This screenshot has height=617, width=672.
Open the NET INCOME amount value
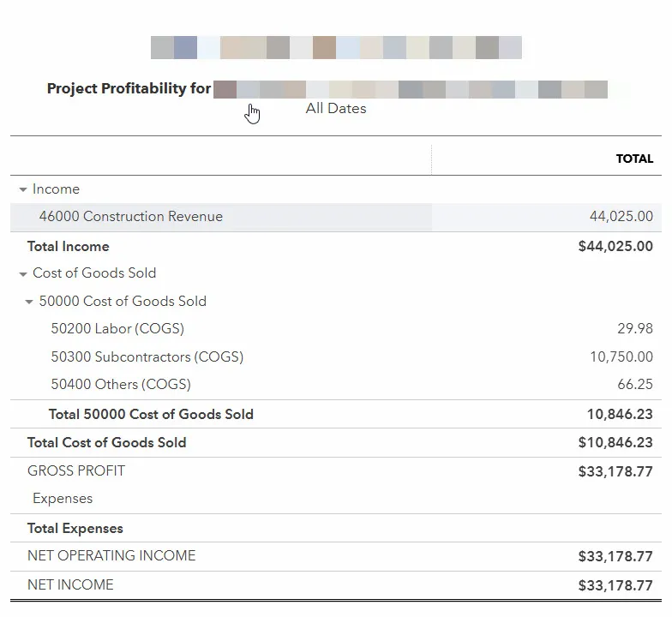[x=615, y=586]
